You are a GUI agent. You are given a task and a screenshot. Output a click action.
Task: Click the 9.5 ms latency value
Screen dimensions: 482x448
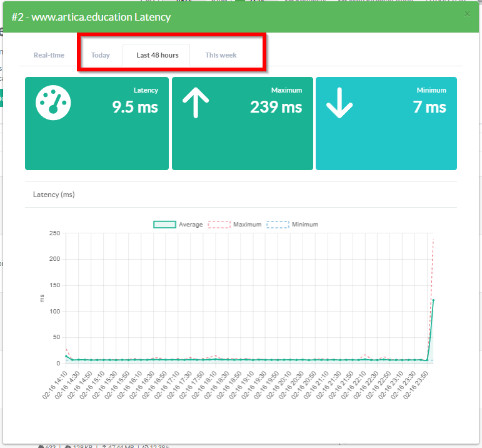pos(135,107)
